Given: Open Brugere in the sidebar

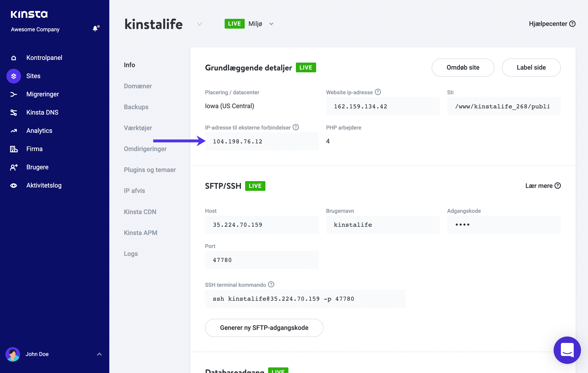Looking at the screenshot, I should point(37,167).
